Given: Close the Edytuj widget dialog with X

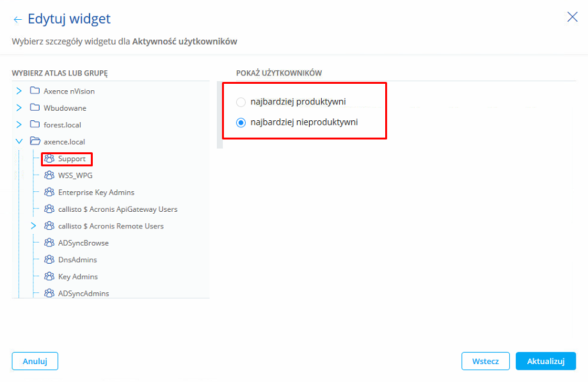Looking at the screenshot, I should [572, 17].
